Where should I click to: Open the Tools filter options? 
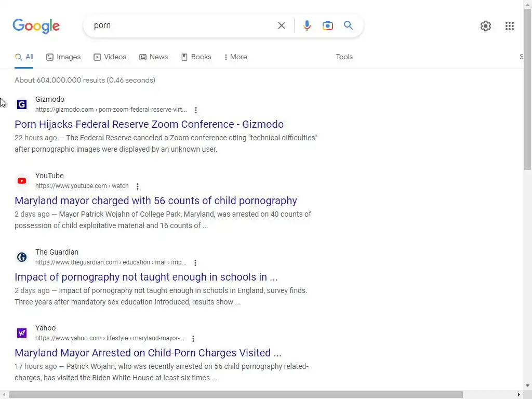(x=344, y=57)
